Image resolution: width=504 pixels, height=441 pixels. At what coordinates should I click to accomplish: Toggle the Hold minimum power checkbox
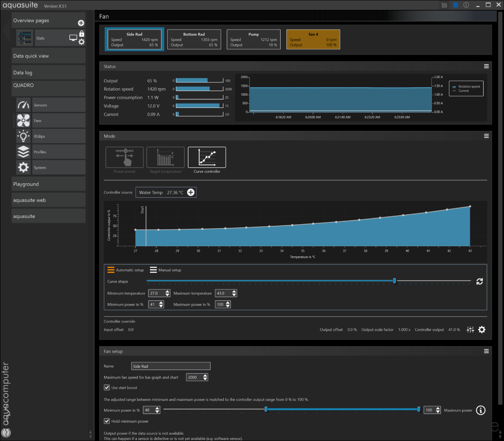pyautogui.click(x=107, y=421)
